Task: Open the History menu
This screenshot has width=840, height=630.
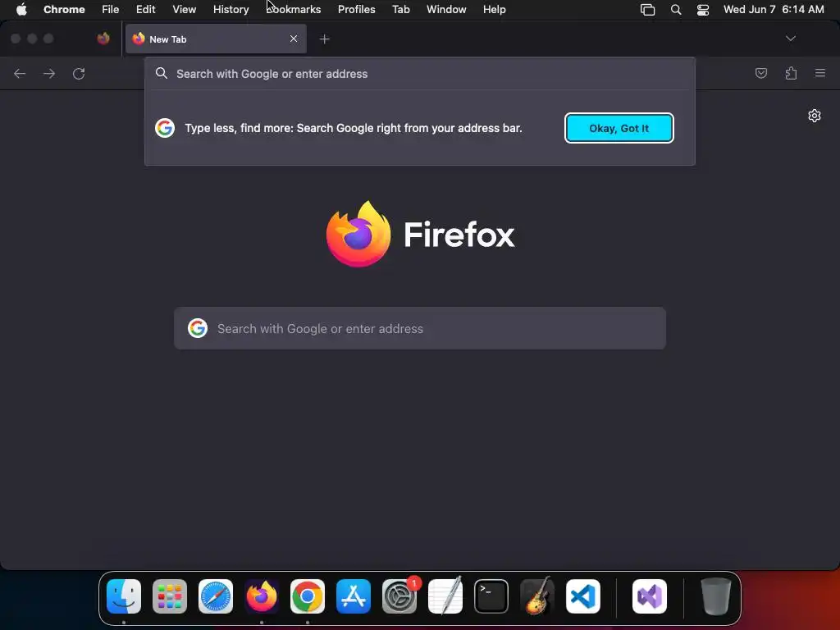Action: point(231,10)
